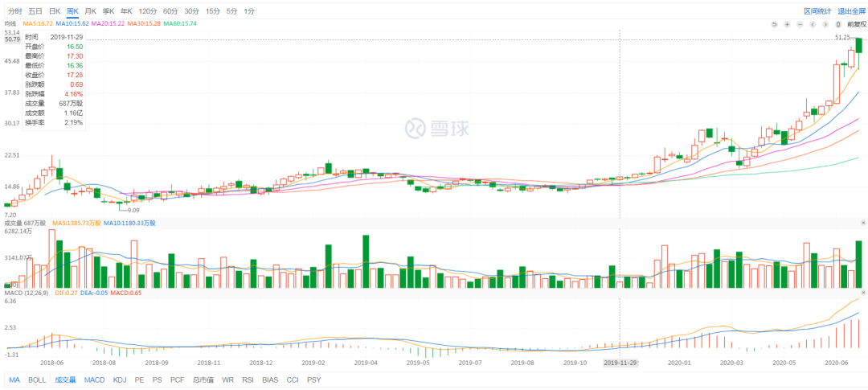868x390 pixels.
Task: Close the 成交量 volume panel
Action: pyautogui.click(x=863, y=222)
